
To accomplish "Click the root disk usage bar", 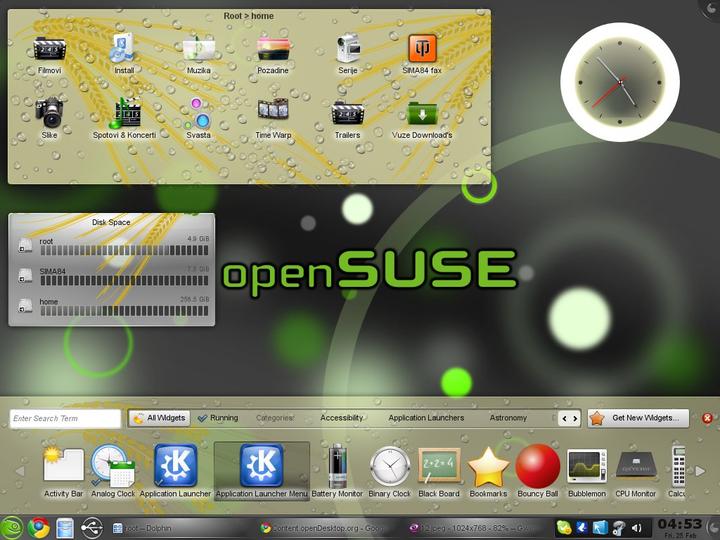I will pyautogui.click(x=124, y=250).
